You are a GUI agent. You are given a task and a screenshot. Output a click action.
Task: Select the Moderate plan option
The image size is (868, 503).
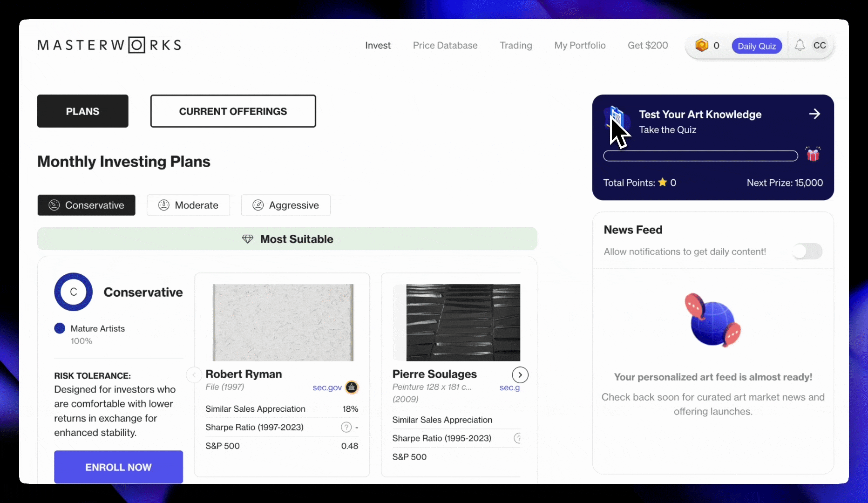pyautogui.click(x=189, y=205)
